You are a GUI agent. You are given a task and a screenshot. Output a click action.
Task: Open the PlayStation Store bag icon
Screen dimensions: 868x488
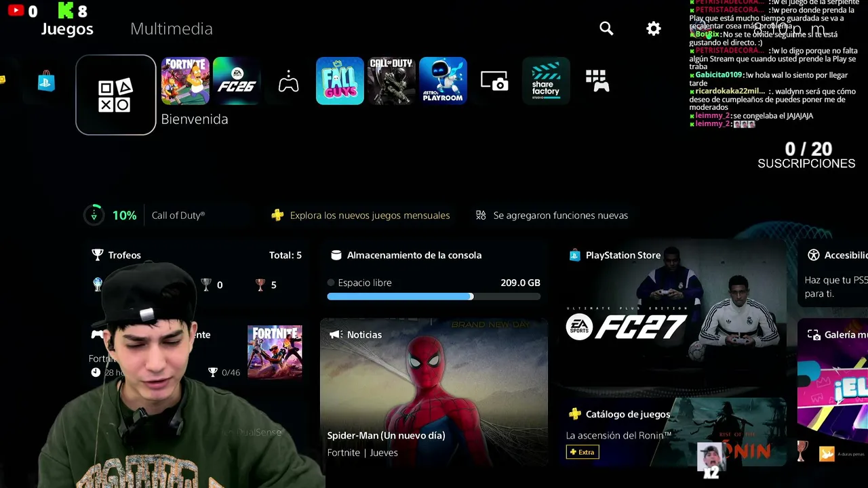pos(46,81)
